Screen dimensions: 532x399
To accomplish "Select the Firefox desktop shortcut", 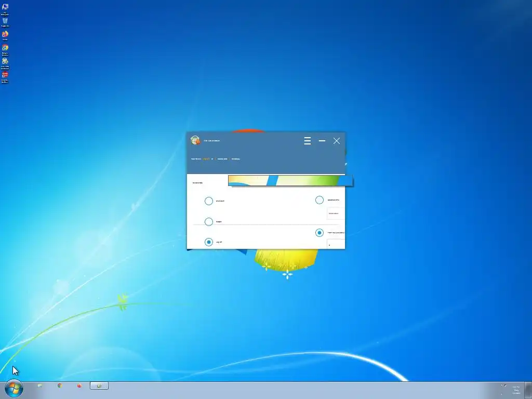I will 5,35.
